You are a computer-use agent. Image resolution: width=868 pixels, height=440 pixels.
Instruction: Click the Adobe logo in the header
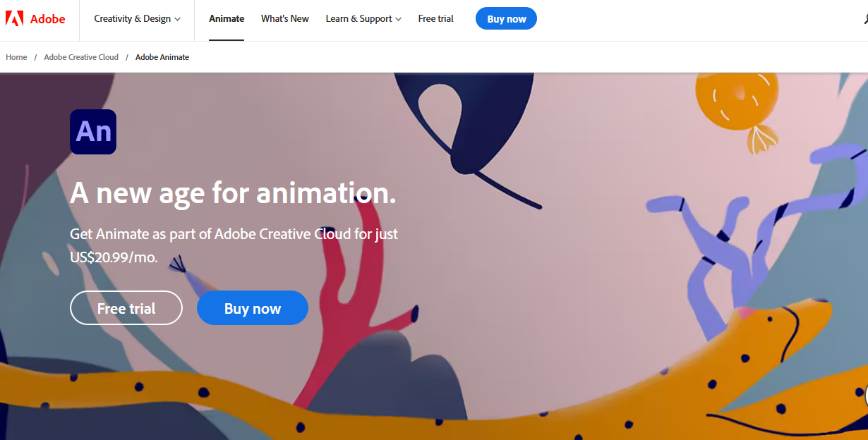click(35, 19)
